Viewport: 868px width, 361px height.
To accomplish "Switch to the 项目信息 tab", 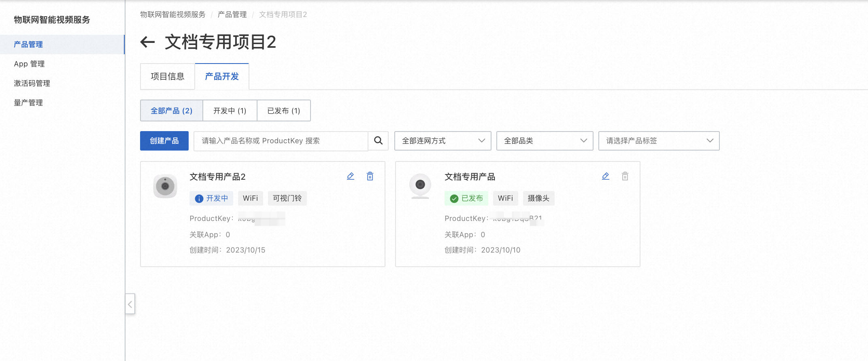I will click(168, 76).
